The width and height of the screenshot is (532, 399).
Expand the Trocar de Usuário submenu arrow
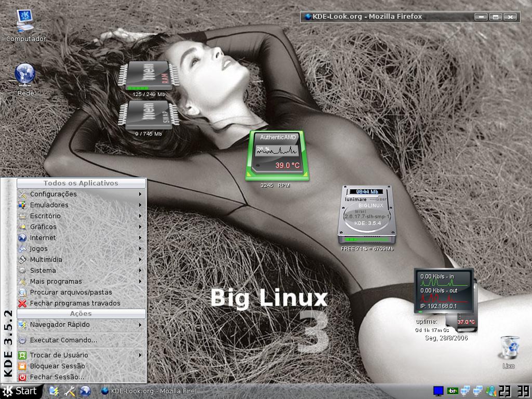point(140,355)
